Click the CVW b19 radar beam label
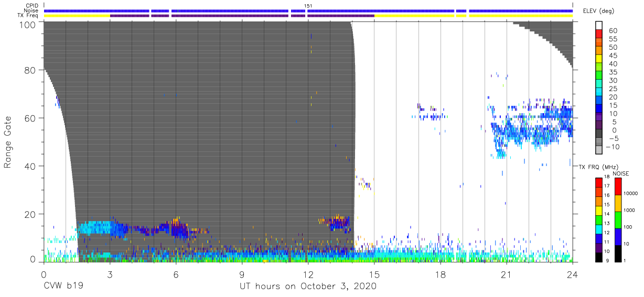This screenshot has height=297, width=644. tap(63, 287)
